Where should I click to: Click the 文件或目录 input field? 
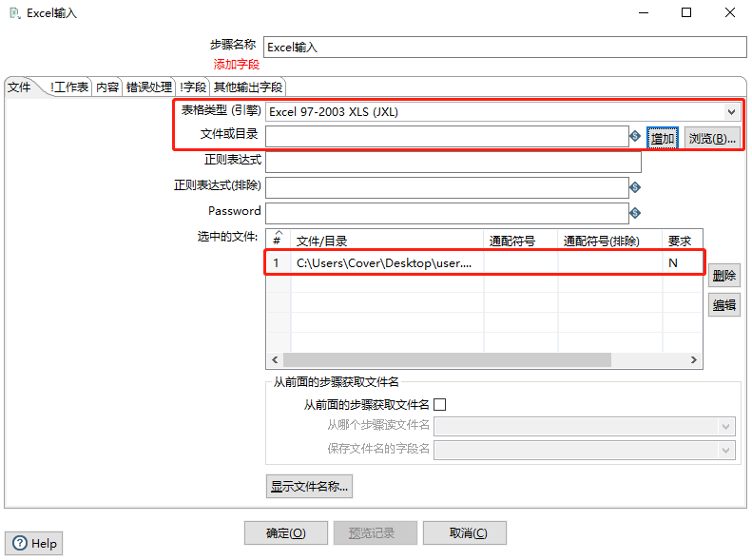tap(445, 137)
